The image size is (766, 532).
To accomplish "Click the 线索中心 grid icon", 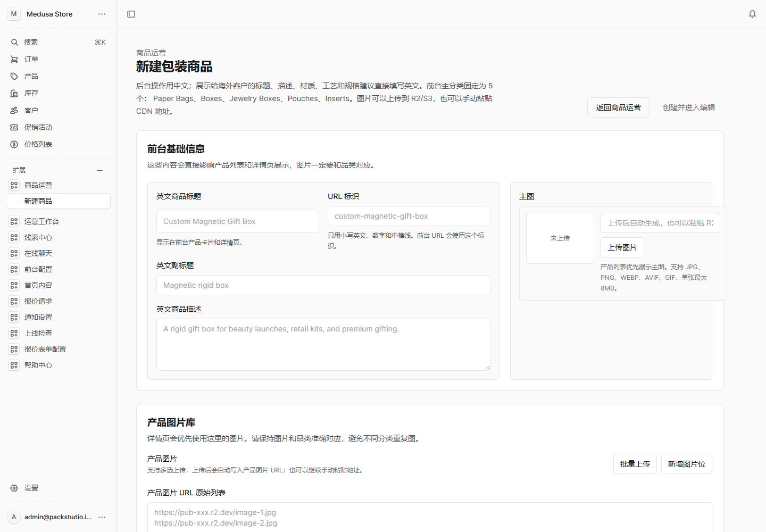I will [14, 237].
